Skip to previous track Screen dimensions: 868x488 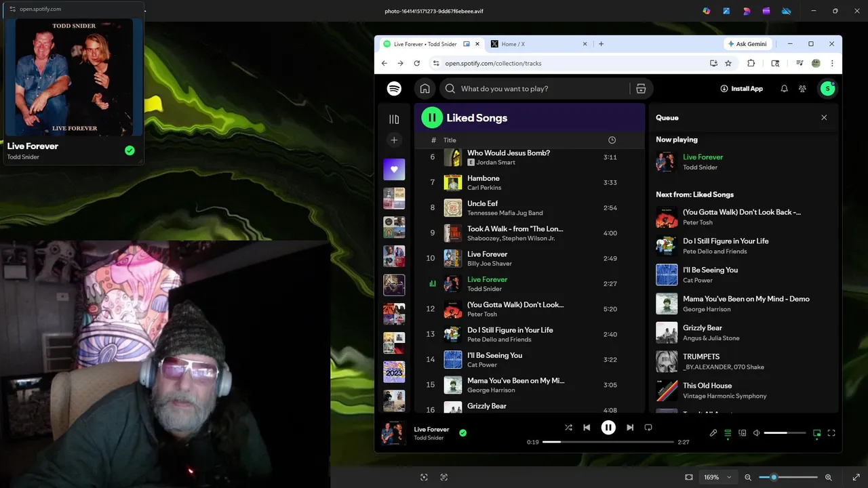point(587,428)
